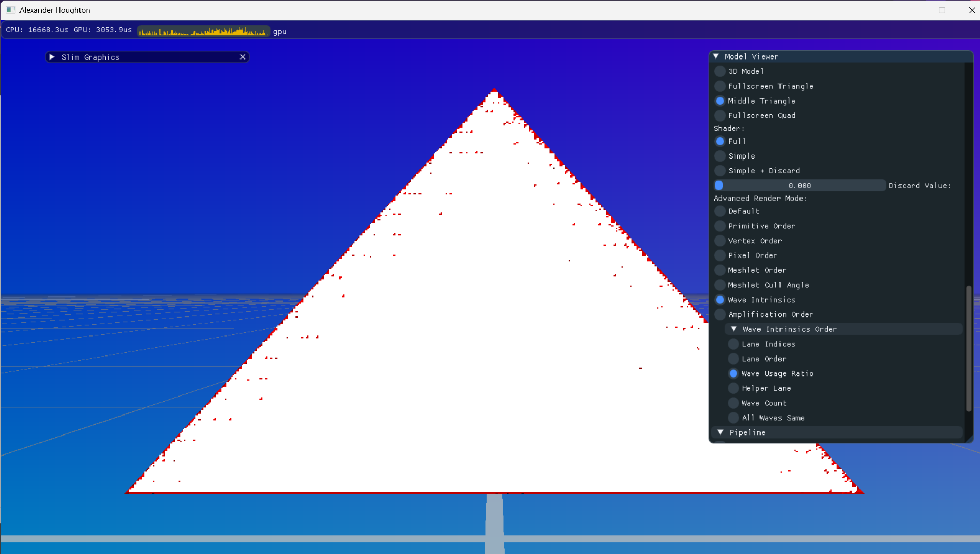The width and height of the screenshot is (980, 554).
Task: Choose Helper Lane wave option
Action: pos(733,388)
